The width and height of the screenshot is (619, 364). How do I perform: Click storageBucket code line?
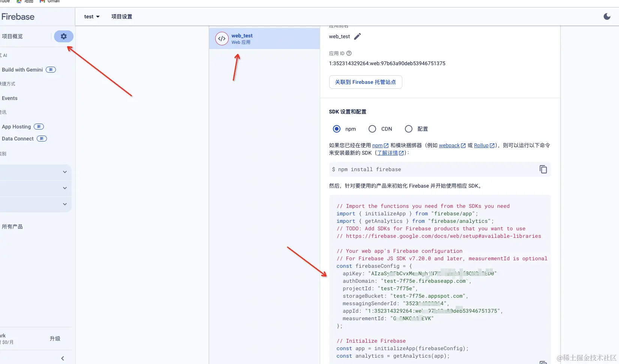pyautogui.click(x=405, y=296)
